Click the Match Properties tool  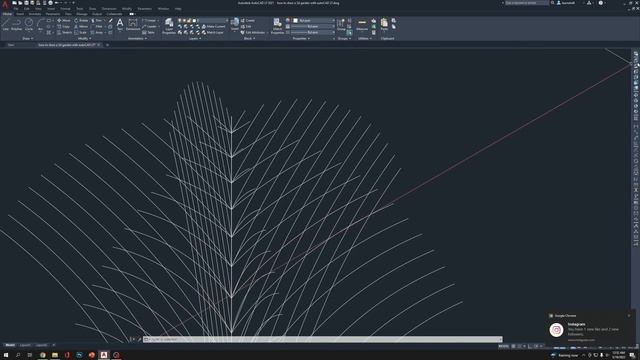tap(277, 26)
